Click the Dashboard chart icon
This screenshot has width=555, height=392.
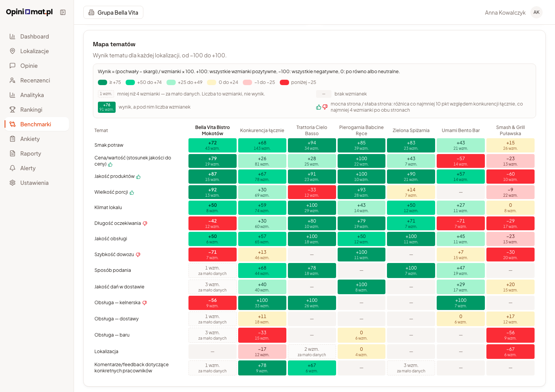point(12,36)
